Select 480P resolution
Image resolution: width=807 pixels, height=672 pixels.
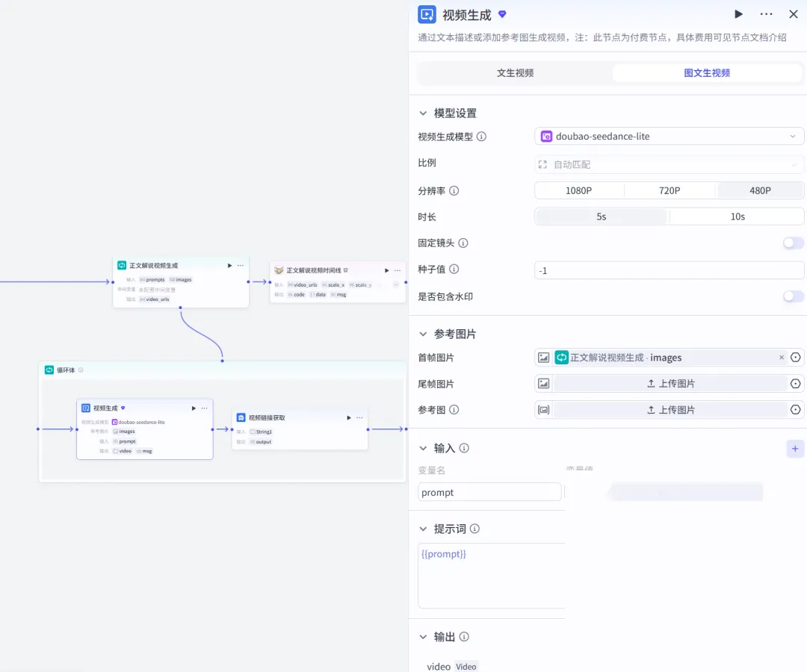click(x=760, y=190)
